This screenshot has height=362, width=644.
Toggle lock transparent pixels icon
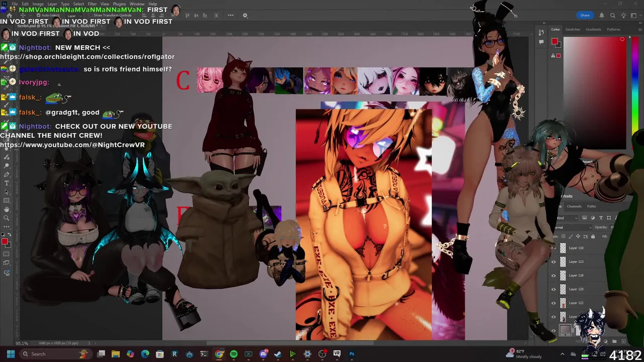(x=563, y=236)
